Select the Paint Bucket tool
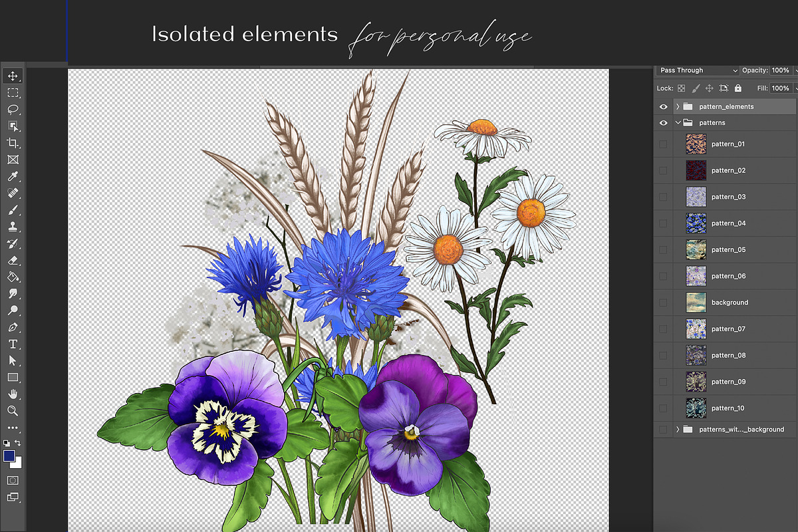This screenshot has height=532, width=798. (x=13, y=277)
